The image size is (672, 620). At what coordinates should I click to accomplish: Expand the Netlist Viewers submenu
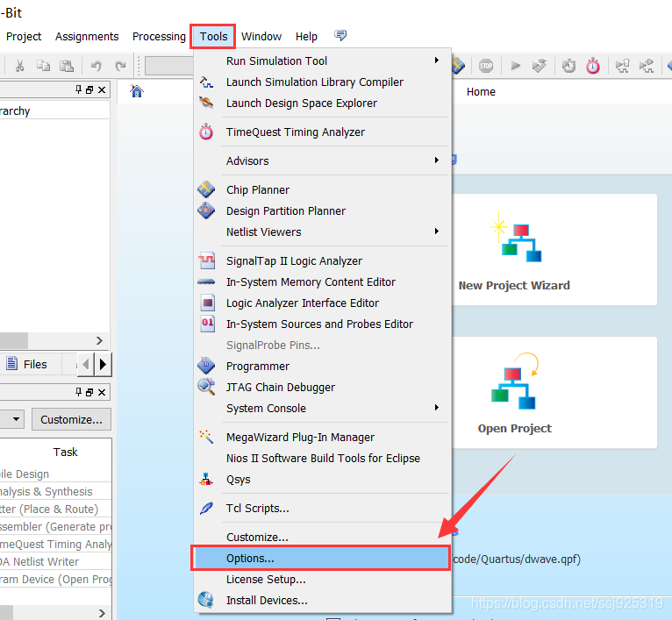click(x=322, y=232)
